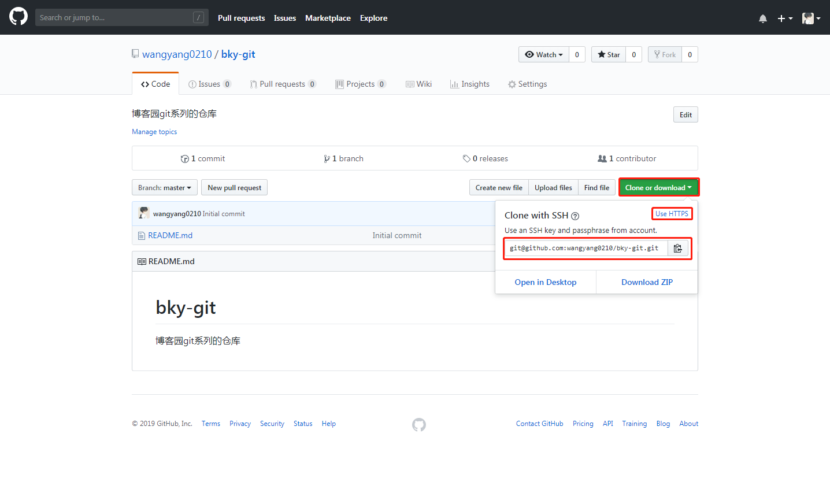The height and width of the screenshot is (504, 830).
Task: Open the Pricing footer link
Action: 583,424
